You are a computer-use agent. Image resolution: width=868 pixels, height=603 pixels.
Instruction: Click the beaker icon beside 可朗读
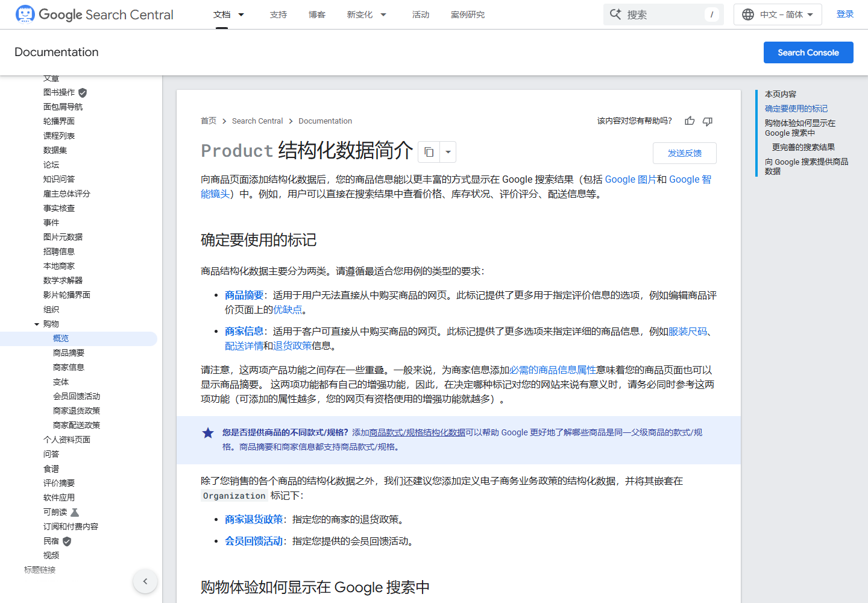coord(75,513)
